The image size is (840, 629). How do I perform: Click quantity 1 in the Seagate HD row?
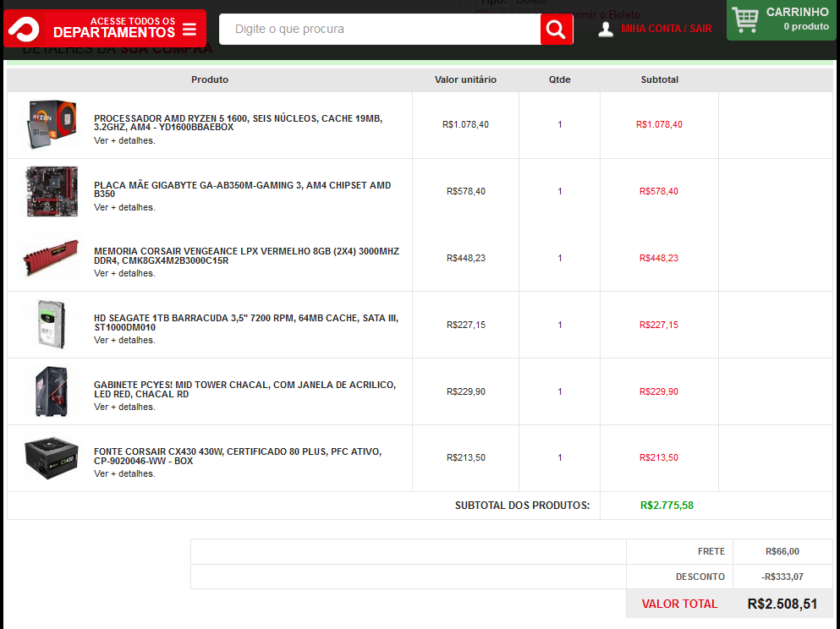coord(560,325)
